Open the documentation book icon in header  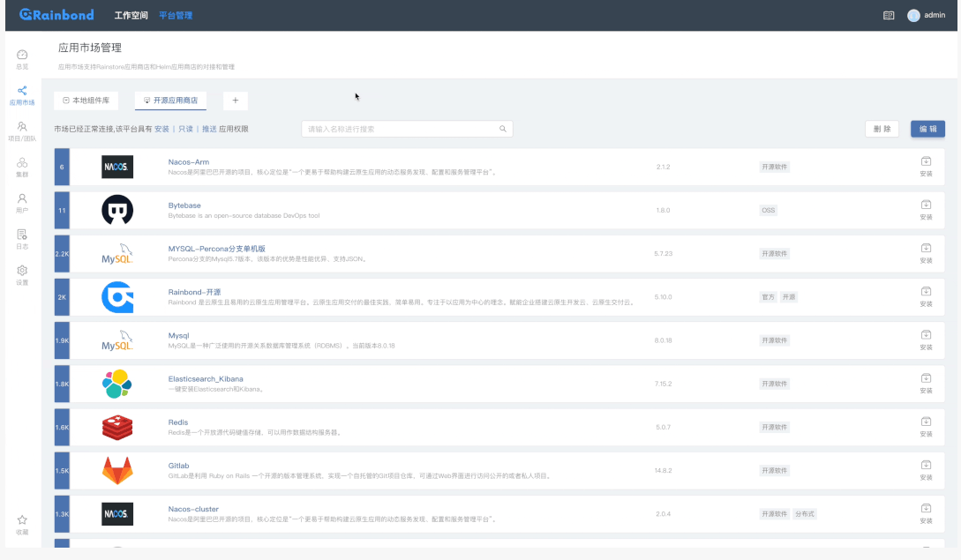click(x=889, y=15)
